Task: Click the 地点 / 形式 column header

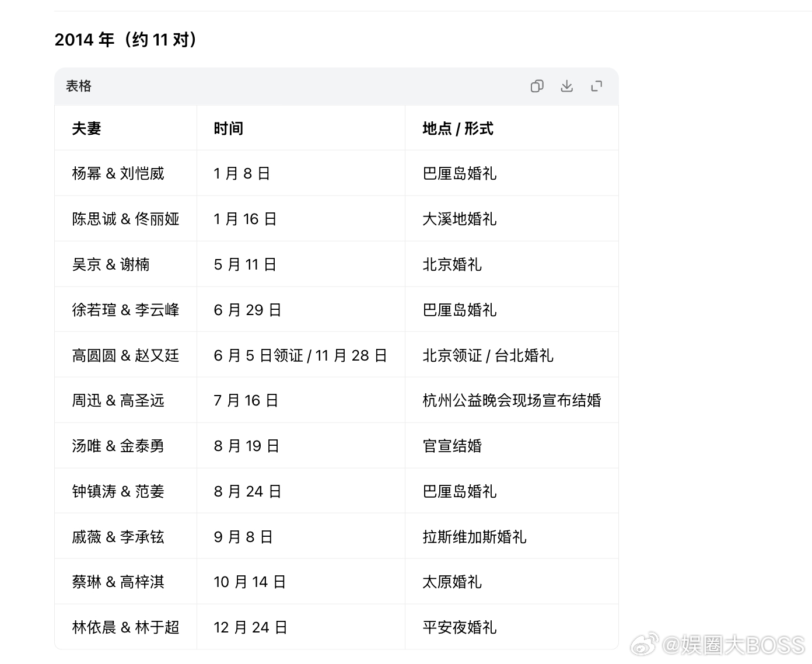Action: (x=458, y=128)
